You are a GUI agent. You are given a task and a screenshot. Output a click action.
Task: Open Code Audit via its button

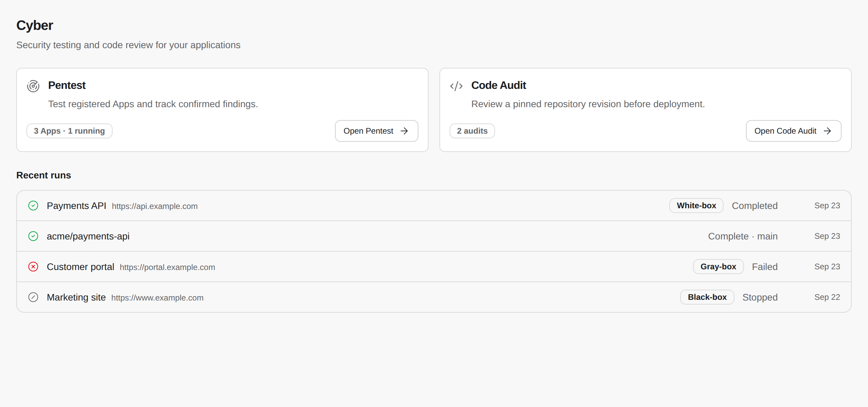(x=793, y=131)
